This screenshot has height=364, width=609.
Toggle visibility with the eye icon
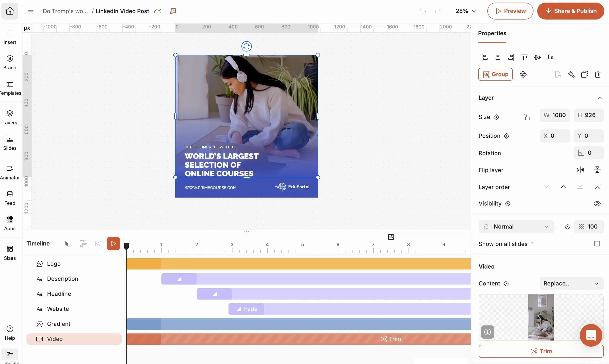(597, 203)
